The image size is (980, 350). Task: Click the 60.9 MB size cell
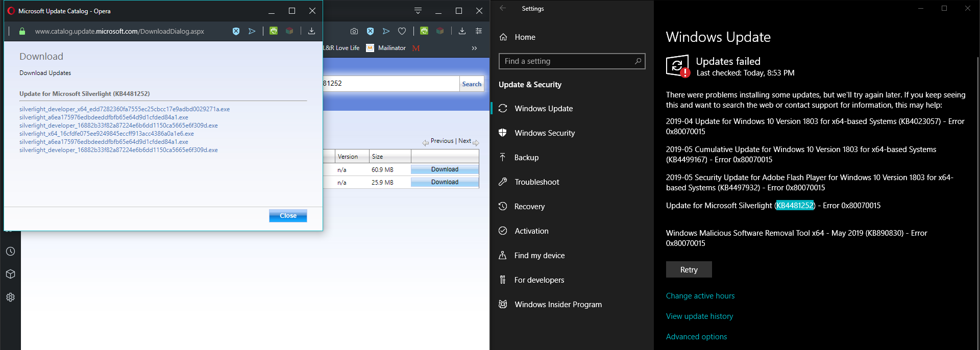click(382, 170)
